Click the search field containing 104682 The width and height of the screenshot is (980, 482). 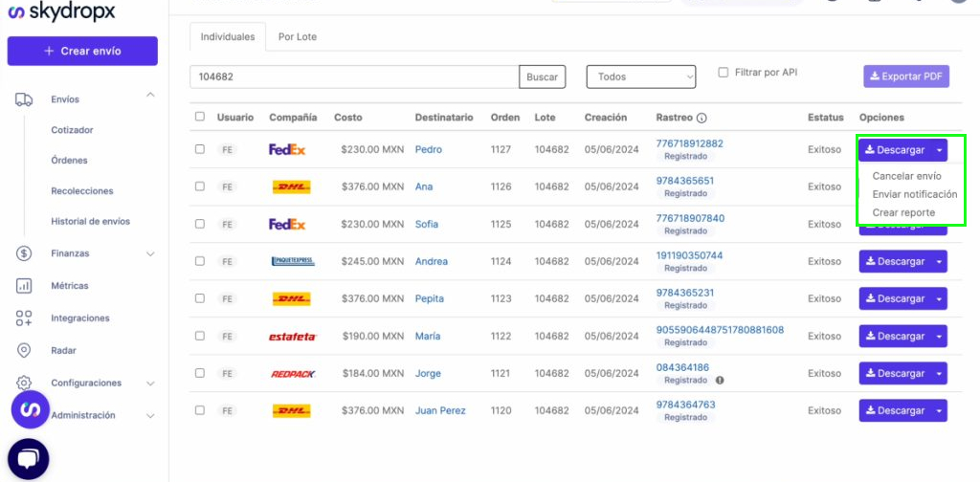[x=354, y=77]
